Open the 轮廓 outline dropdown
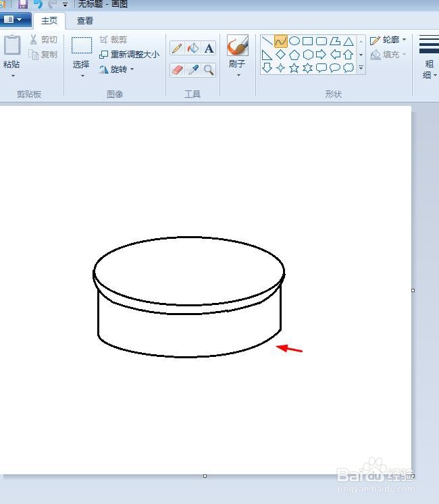439x504 pixels. point(388,40)
